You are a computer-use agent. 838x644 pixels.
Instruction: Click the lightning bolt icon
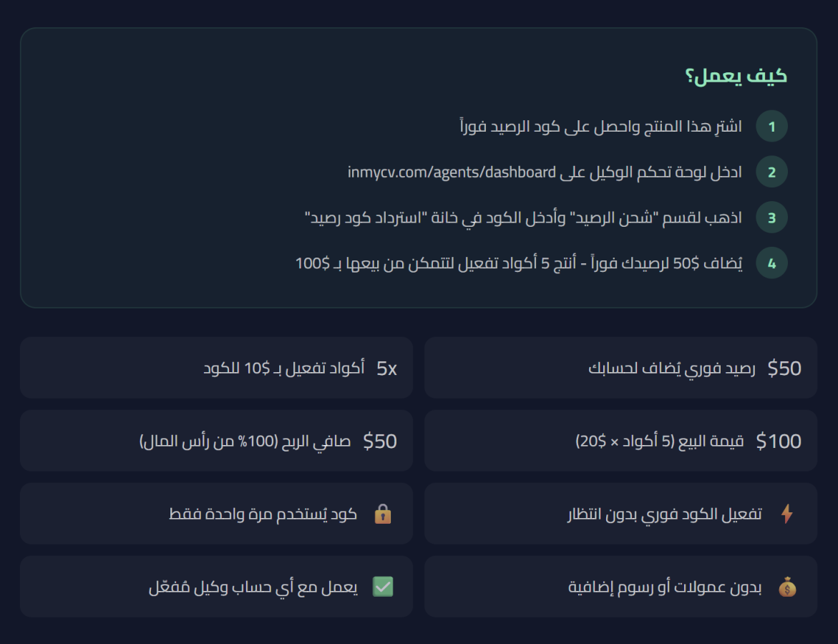point(787,514)
